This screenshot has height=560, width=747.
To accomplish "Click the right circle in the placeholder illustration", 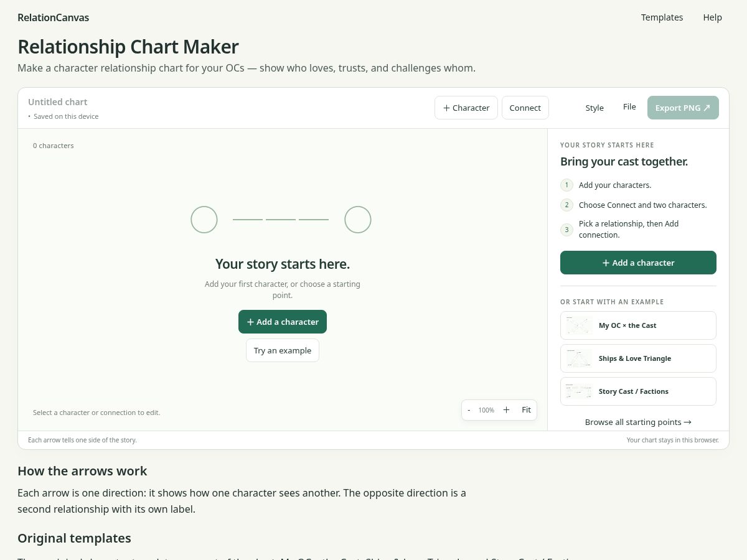I will coord(358,220).
